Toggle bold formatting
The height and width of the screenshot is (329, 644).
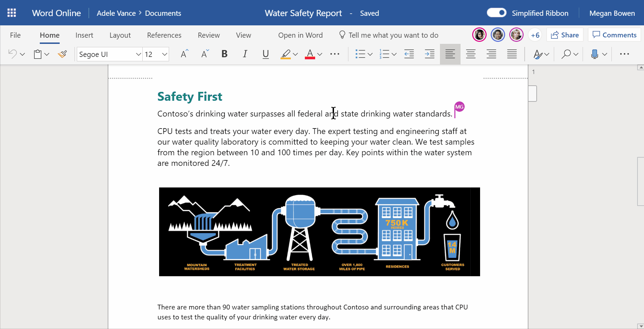click(225, 54)
